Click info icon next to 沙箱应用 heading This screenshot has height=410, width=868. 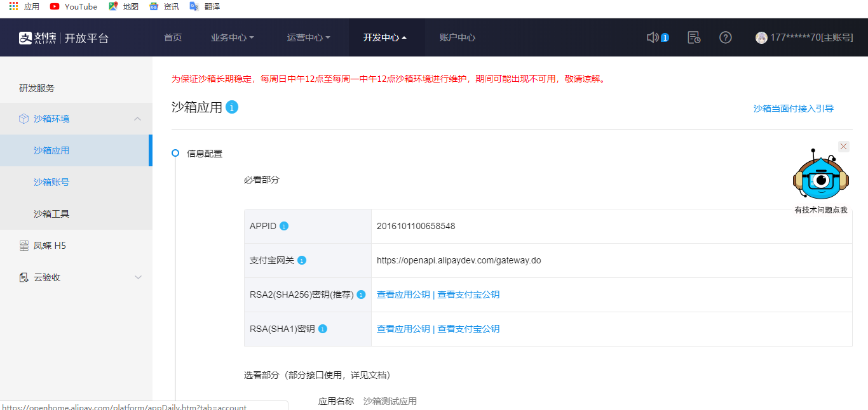click(x=232, y=107)
